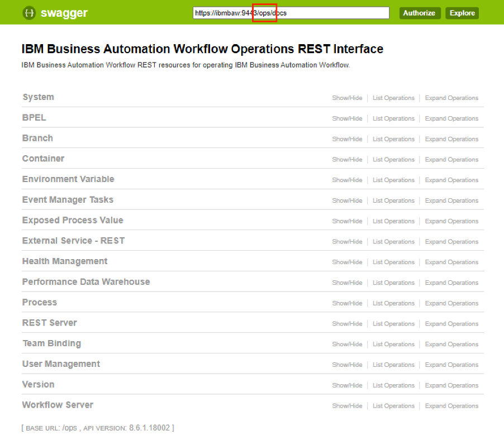
Task: Open the Performance Data Warehouse section
Action: (86, 282)
